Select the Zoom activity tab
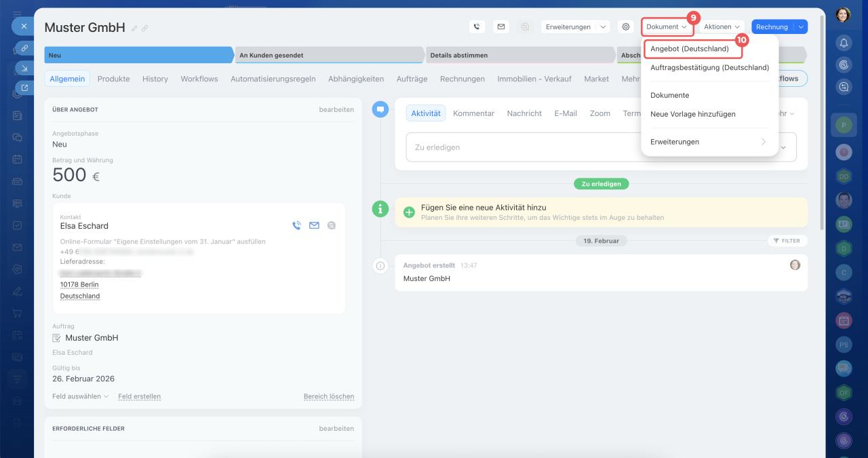 (600, 113)
